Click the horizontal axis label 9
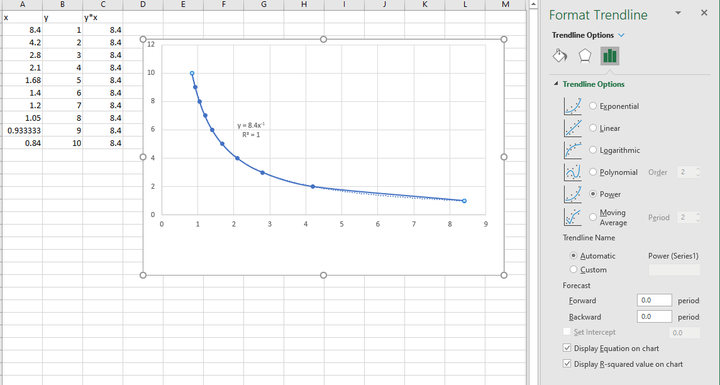The height and width of the screenshot is (385, 720). 485,224
